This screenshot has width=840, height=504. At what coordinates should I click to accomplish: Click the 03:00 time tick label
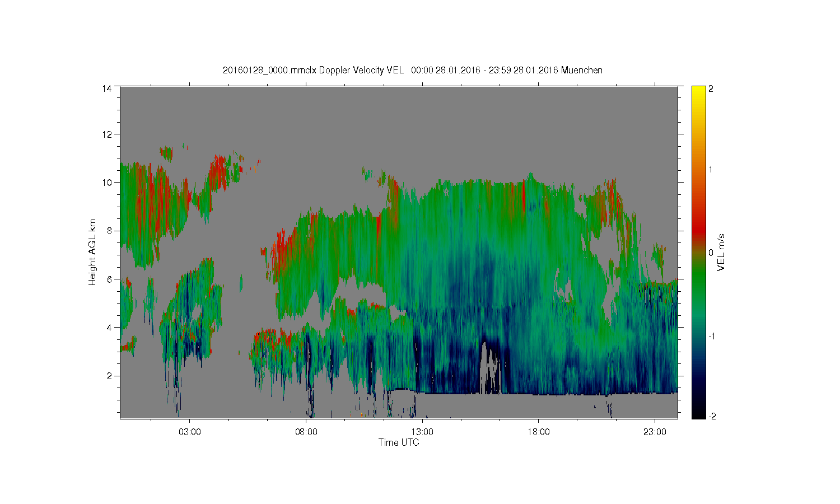click(x=190, y=432)
